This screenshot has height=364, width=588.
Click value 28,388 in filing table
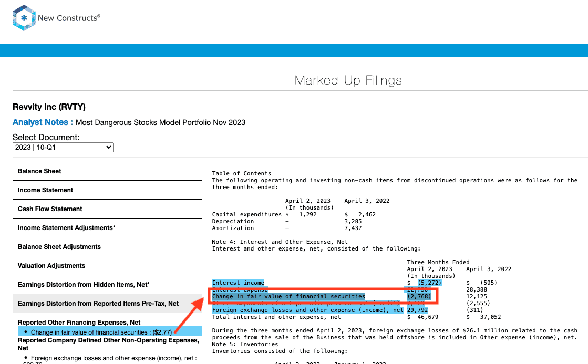[x=477, y=290]
